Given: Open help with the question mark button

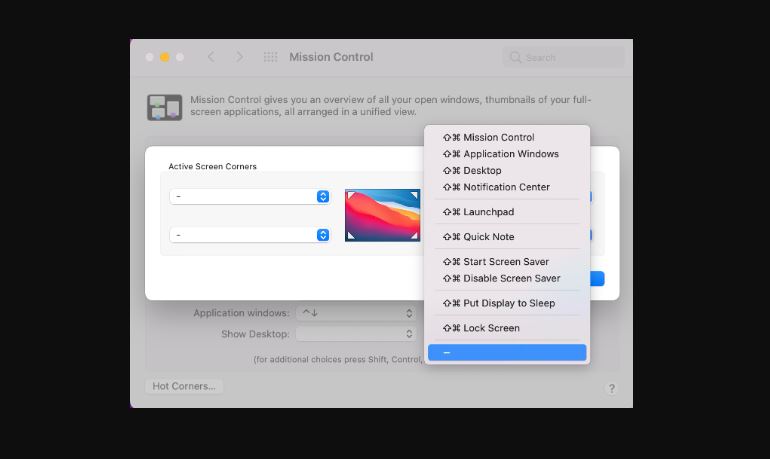Looking at the screenshot, I should point(611,389).
